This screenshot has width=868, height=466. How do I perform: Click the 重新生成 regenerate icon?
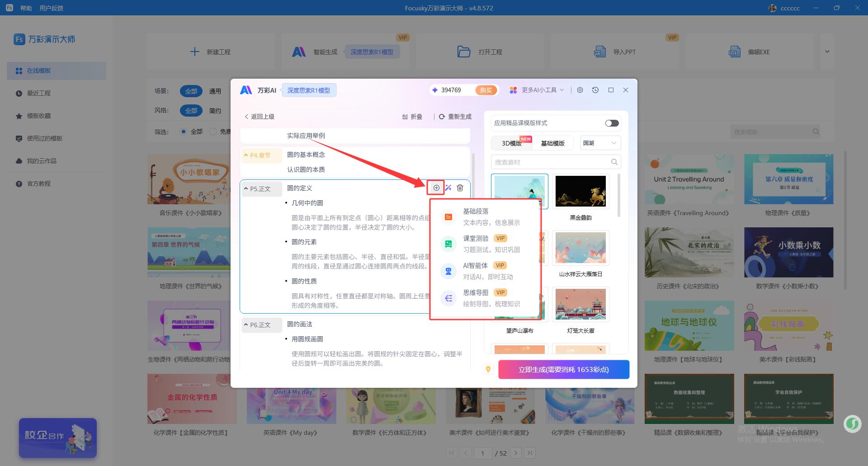442,117
